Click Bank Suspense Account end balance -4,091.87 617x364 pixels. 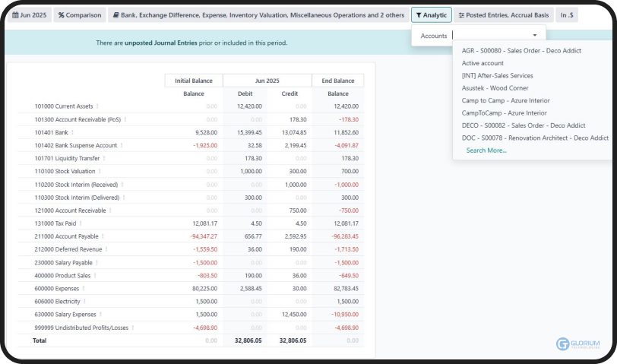(346, 145)
